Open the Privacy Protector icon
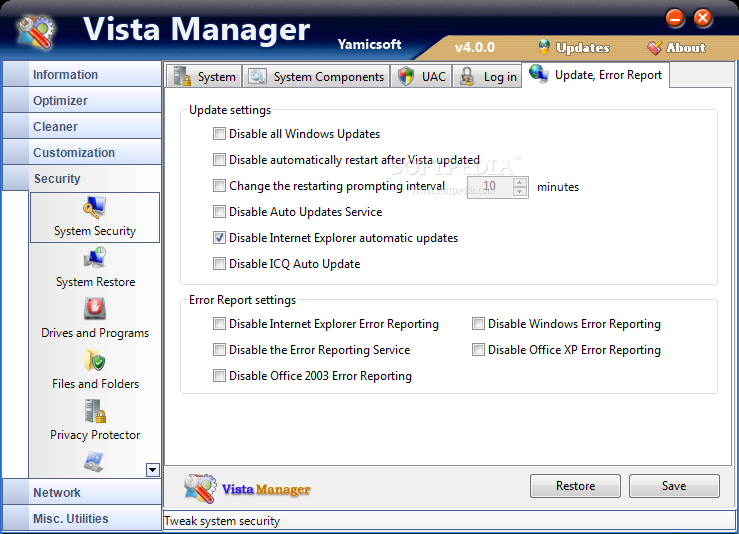739x534 pixels. pyautogui.click(x=95, y=411)
